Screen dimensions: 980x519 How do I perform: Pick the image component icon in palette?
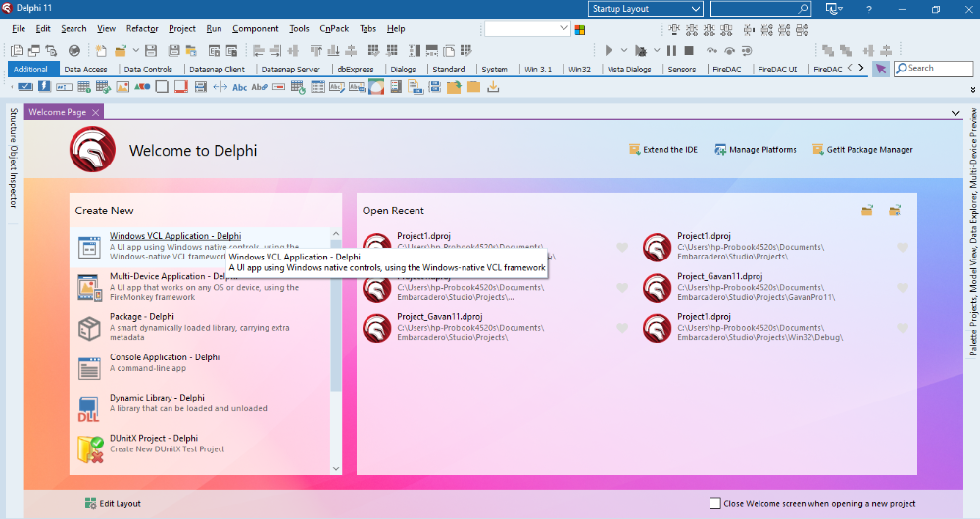(122, 87)
